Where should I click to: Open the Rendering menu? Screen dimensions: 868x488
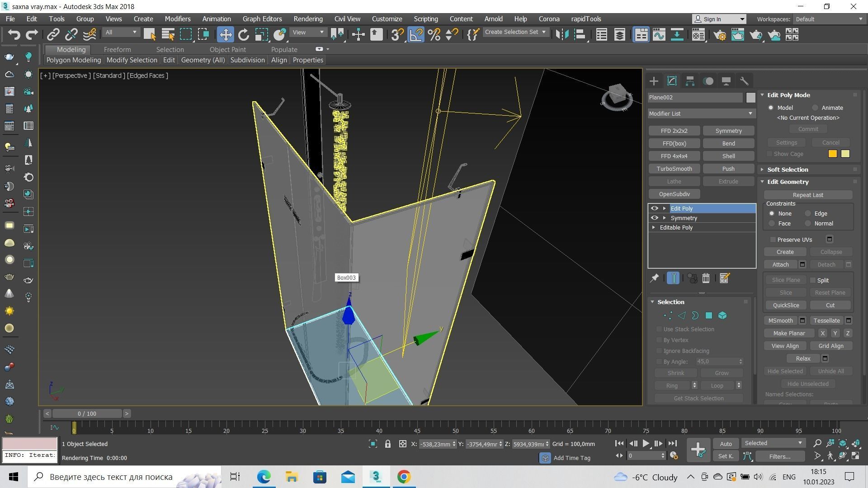[x=308, y=19]
